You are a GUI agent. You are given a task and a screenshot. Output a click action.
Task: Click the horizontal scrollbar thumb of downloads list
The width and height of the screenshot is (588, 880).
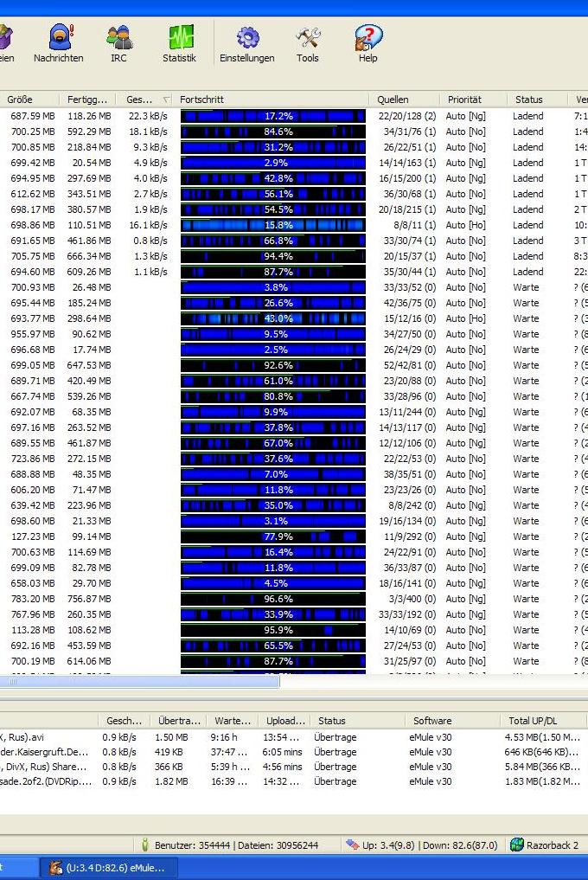point(139,682)
